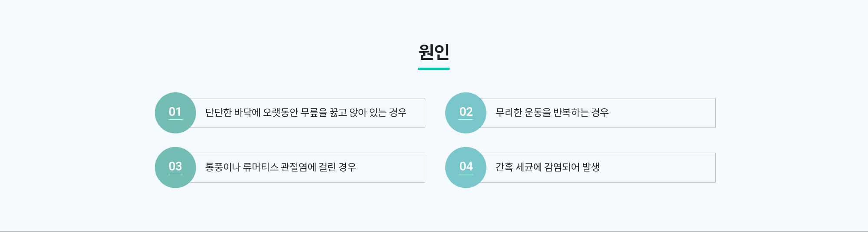
Task: Click the teal underline beneath 원인
Action: point(434,69)
